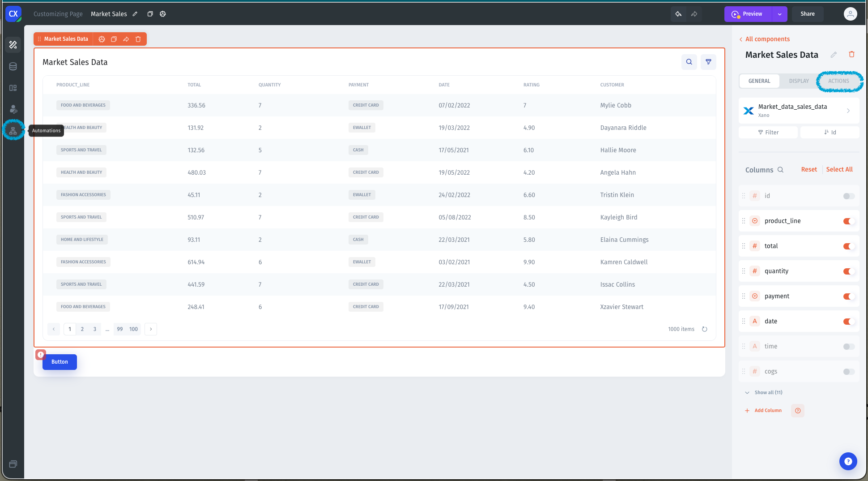Disable the product_line column toggle

pyautogui.click(x=848, y=221)
